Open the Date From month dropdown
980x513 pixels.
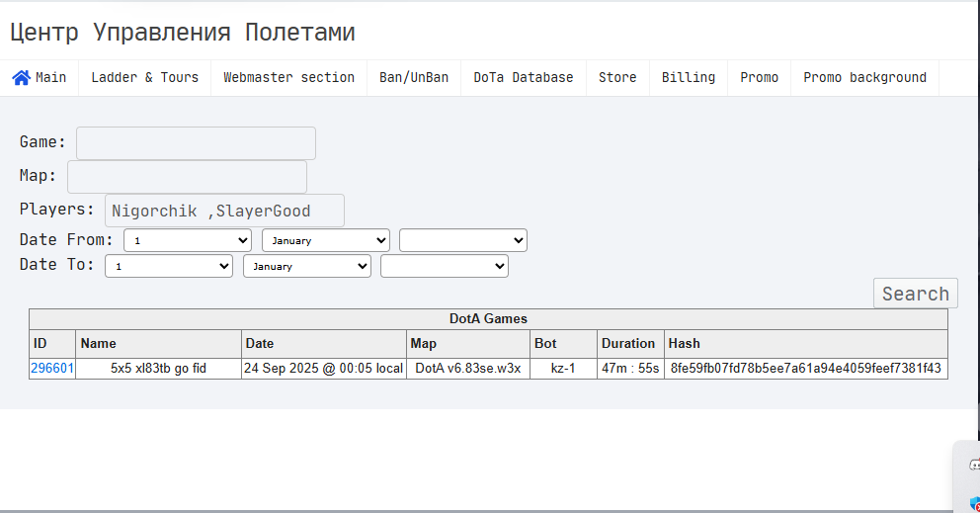326,240
